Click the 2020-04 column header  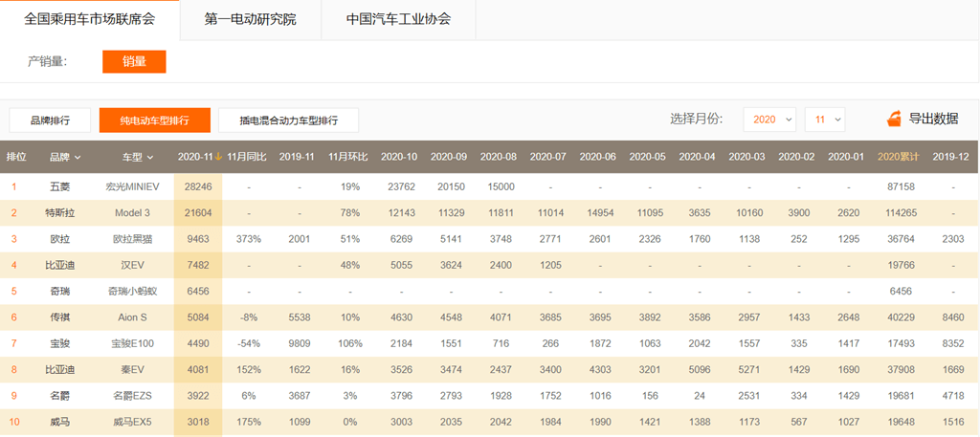(697, 157)
